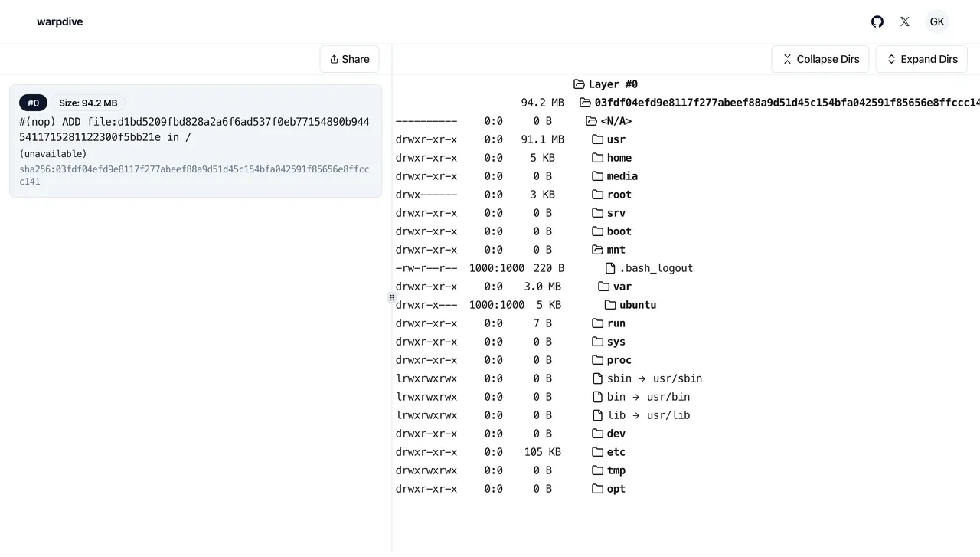This screenshot has width=980, height=557.
Task: Open the GitHub icon link
Action: pos(877,21)
